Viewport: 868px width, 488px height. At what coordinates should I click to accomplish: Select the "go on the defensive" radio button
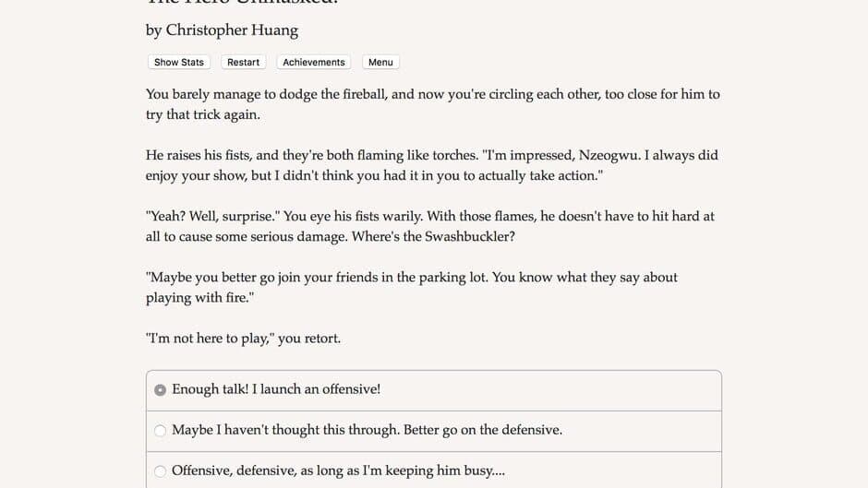click(x=161, y=431)
